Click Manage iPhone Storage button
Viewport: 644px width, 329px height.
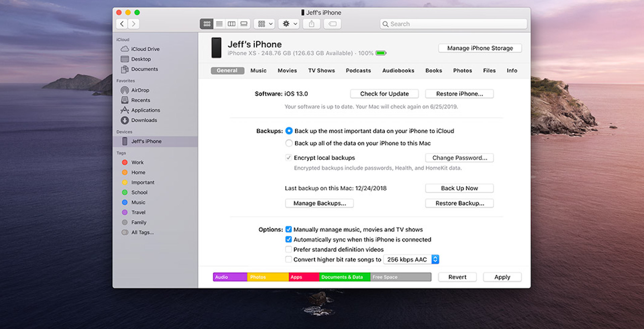[x=480, y=48]
